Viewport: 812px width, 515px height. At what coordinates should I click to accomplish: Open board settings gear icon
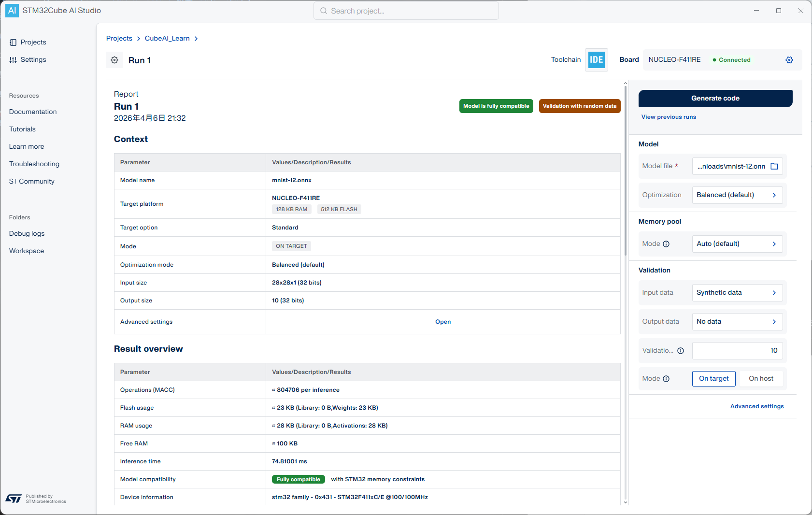click(789, 60)
